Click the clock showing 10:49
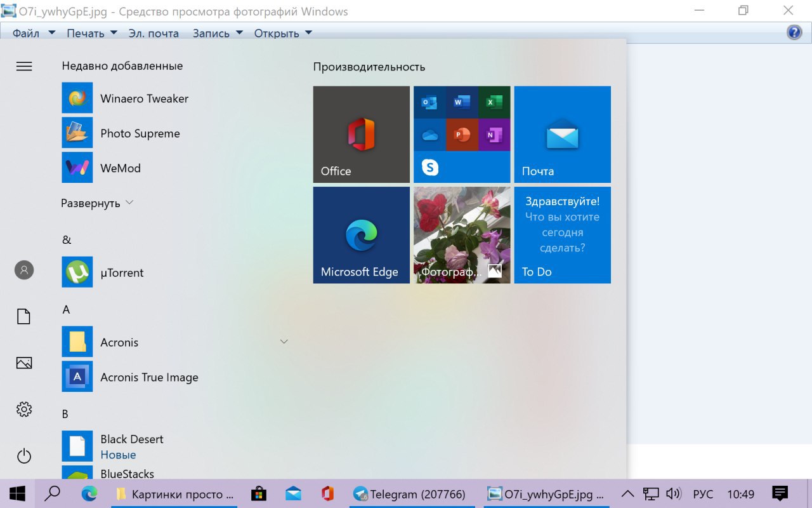The width and height of the screenshot is (812, 508). (740, 494)
